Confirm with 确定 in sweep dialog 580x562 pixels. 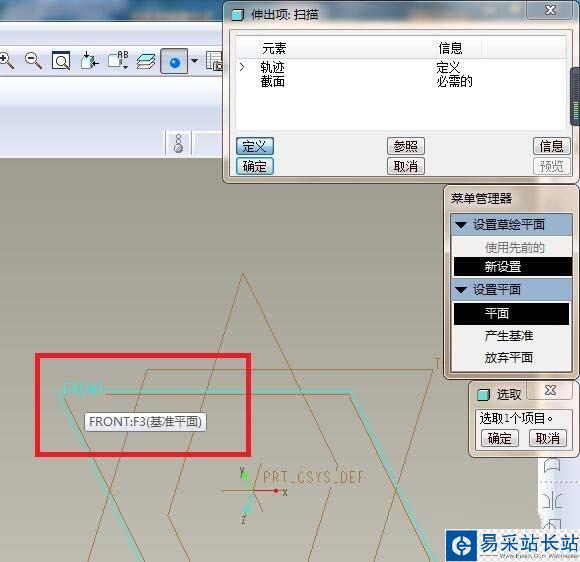254,166
